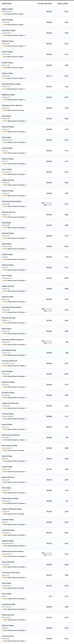Open the Middlebury College page

(x=8, y=95)
